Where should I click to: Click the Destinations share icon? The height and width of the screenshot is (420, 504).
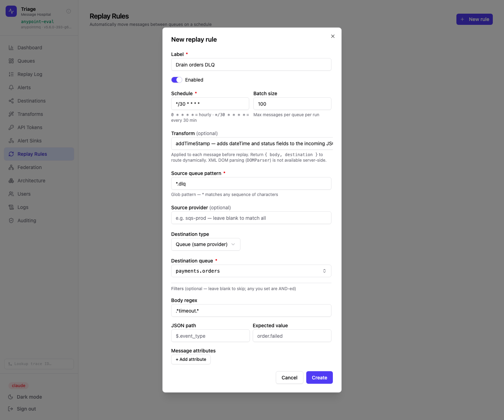tap(11, 101)
